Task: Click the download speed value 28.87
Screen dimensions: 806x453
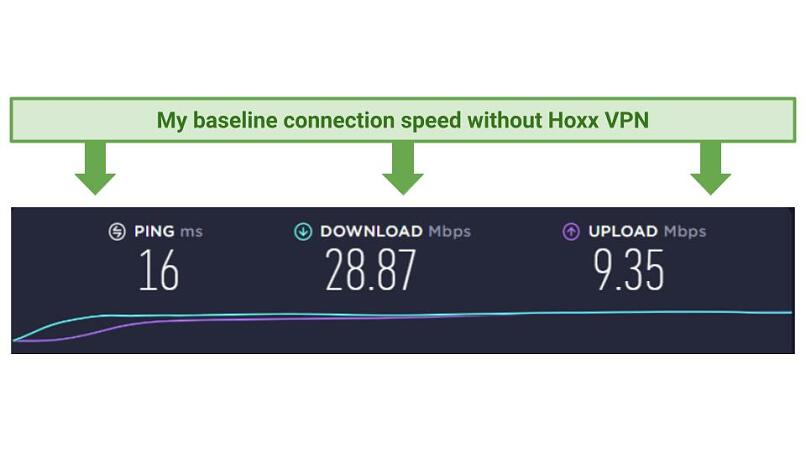Action: (x=370, y=270)
